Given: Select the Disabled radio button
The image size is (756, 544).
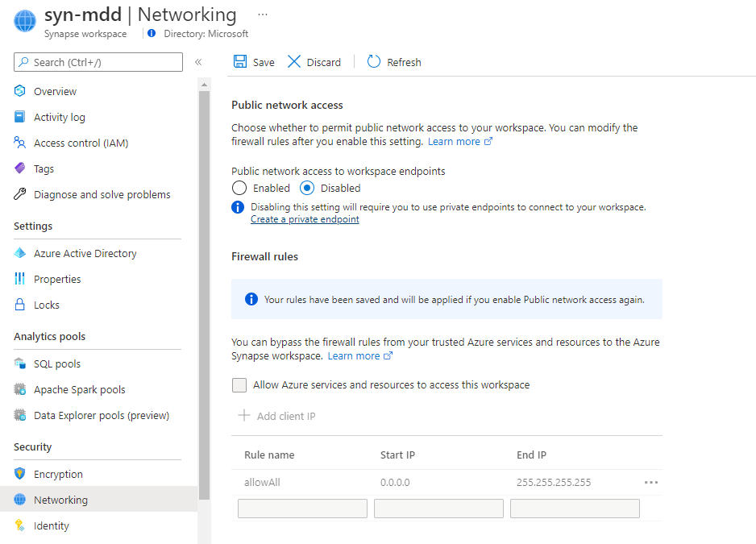Looking at the screenshot, I should coord(307,188).
